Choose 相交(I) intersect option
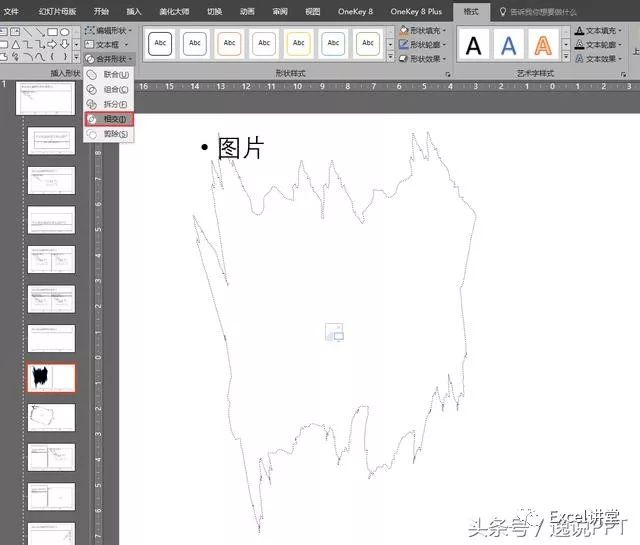The image size is (640, 545). (109, 119)
